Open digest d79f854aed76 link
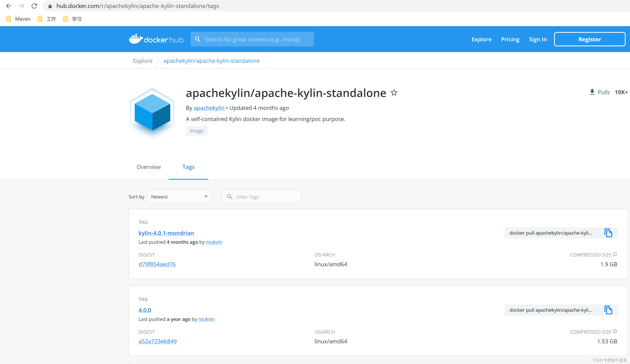The height and width of the screenshot is (364, 630). click(x=157, y=264)
